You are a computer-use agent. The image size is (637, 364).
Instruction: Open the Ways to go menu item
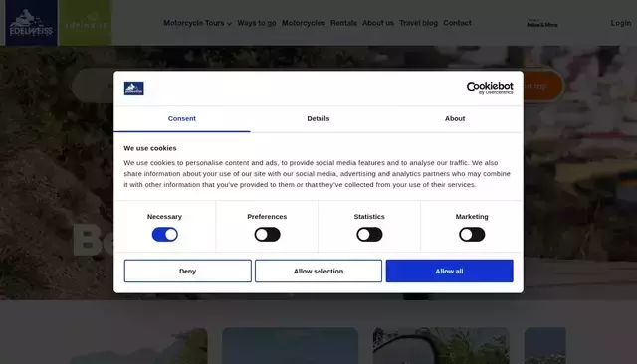pyautogui.click(x=257, y=23)
